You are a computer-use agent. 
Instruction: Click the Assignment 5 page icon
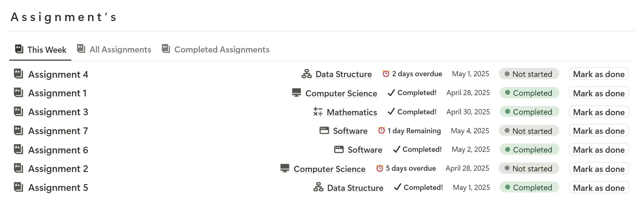tap(19, 187)
